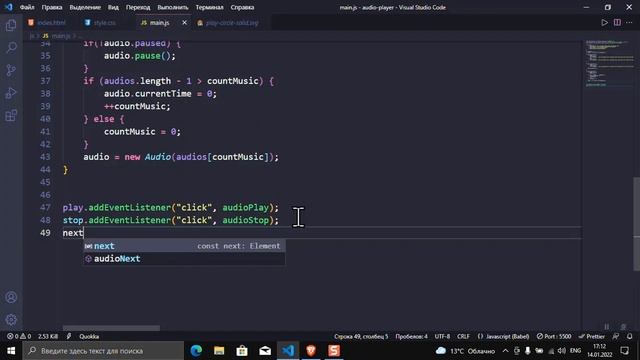
Task: Close the main.js tab
Action: 184,22
